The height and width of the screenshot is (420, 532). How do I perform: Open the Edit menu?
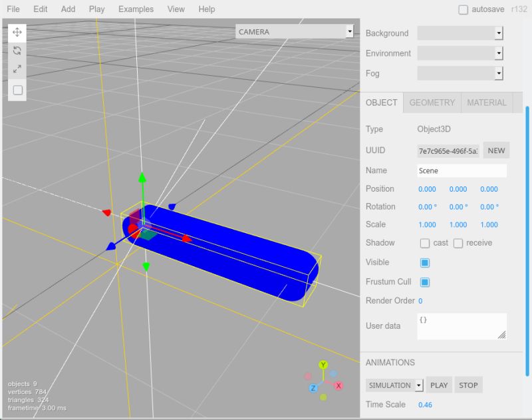pyautogui.click(x=41, y=9)
